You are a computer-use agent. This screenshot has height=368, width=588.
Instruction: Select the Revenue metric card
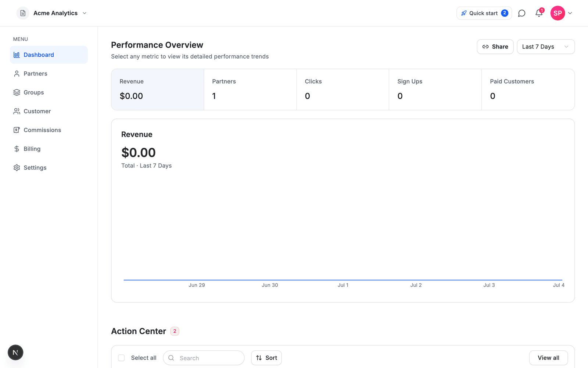click(x=158, y=89)
